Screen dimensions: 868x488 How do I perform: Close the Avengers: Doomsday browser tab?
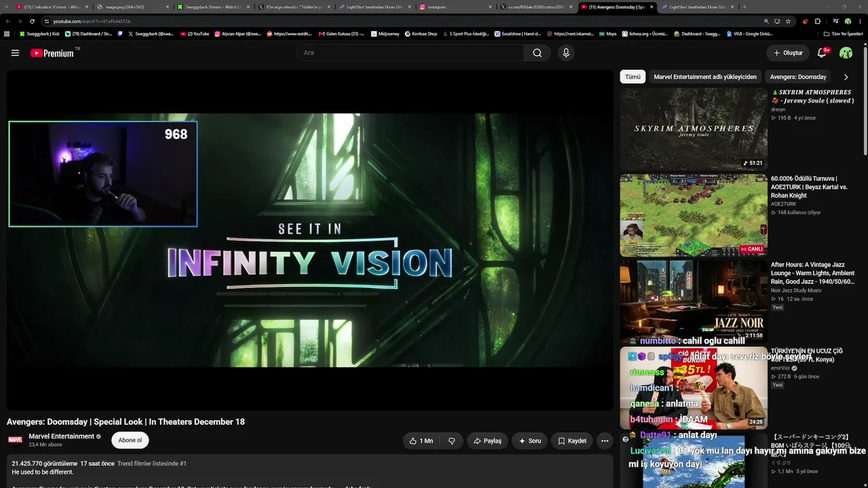coord(652,7)
